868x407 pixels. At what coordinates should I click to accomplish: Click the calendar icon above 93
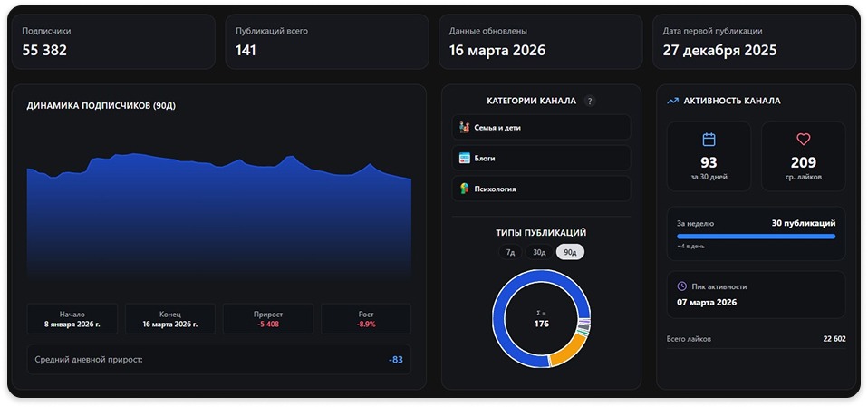point(709,140)
